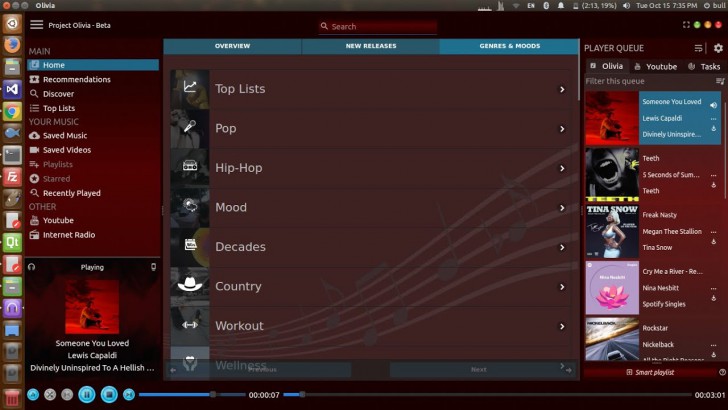The image size is (728, 410).
Task: Open Discover in the sidebar
Action: click(x=93, y=94)
